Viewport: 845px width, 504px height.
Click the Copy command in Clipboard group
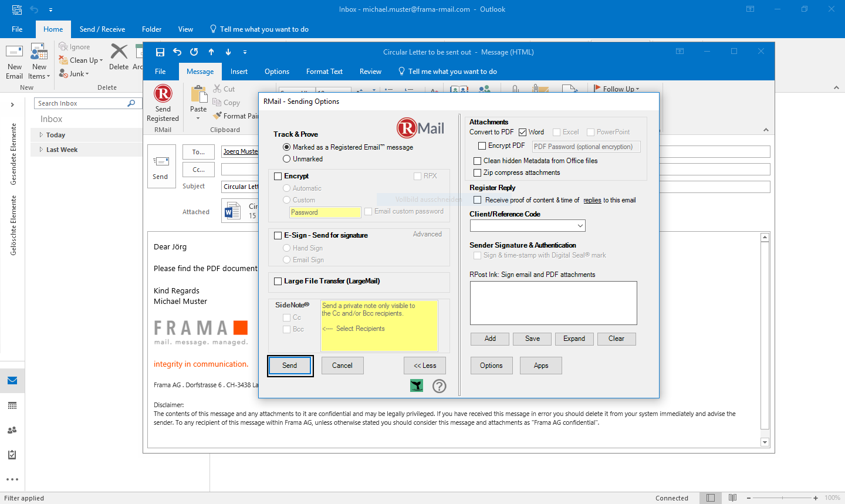[x=226, y=103]
